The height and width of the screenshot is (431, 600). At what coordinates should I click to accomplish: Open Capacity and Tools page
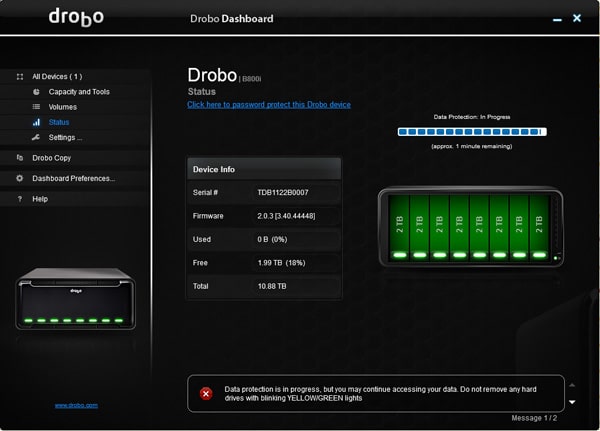click(x=79, y=92)
